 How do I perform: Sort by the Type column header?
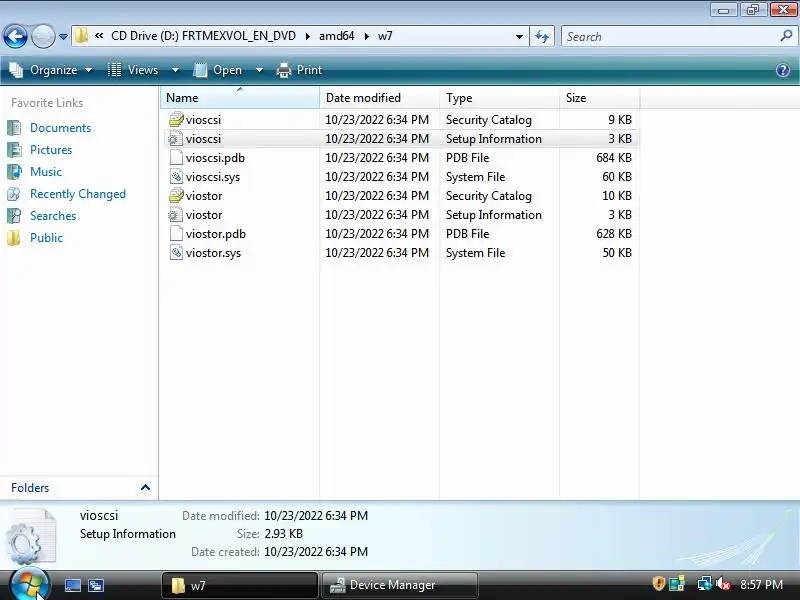(499, 97)
